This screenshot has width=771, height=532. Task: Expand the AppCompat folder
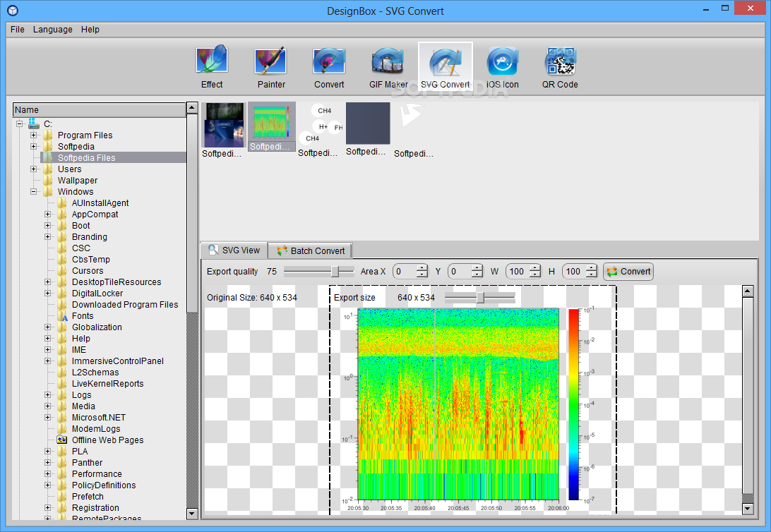pyautogui.click(x=48, y=214)
